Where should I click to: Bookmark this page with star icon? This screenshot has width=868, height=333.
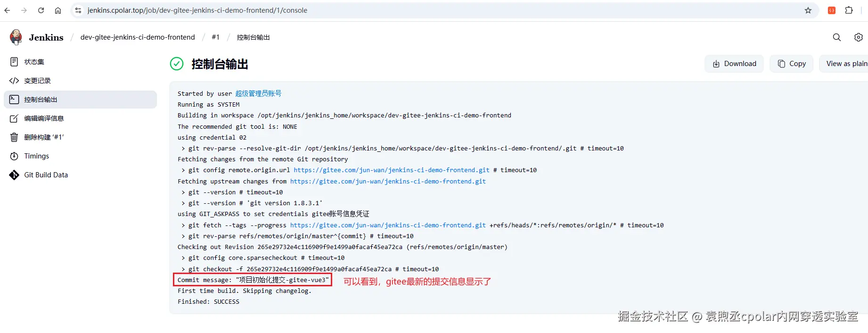tap(808, 10)
